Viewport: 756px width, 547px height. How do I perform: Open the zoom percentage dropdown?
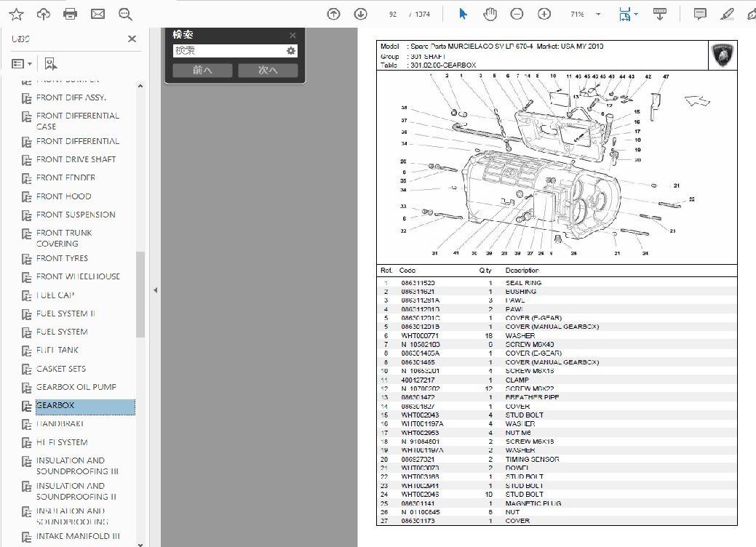(x=598, y=15)
